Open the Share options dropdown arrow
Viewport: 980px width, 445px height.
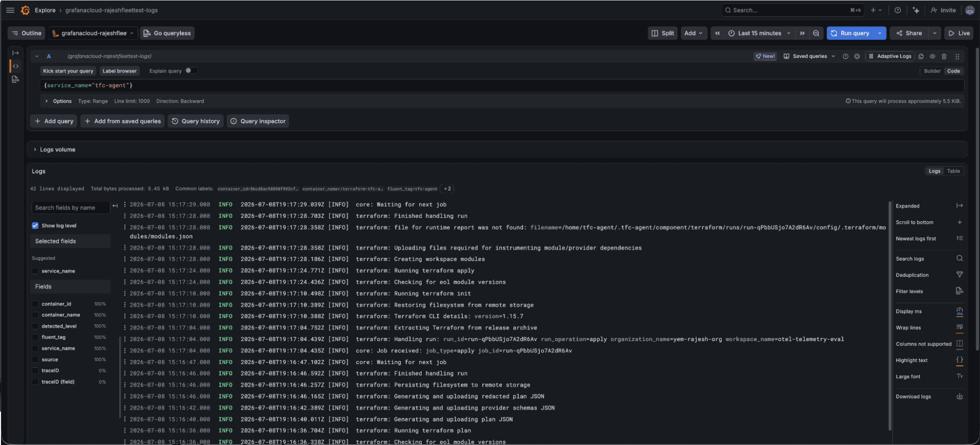tap(934, 33)
